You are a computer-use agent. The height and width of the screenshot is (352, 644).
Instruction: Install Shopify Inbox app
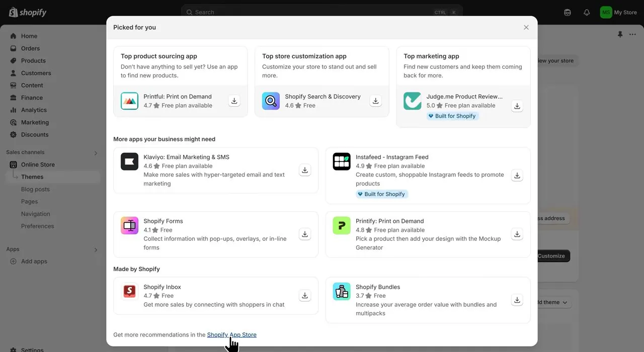click(x=304, y=296)
